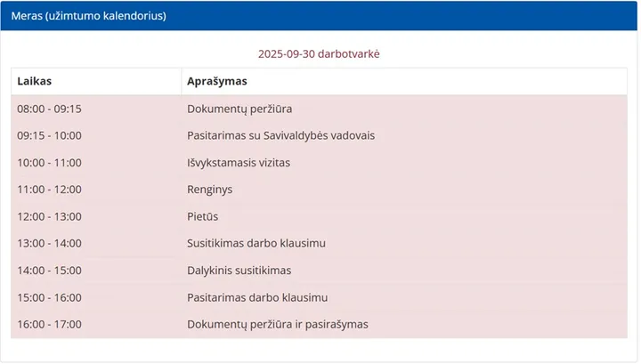Click 'Dokumentų peržiūra ir pasirašymas' entry
This screenshot has width=641, height=364.
click(278, 324)
